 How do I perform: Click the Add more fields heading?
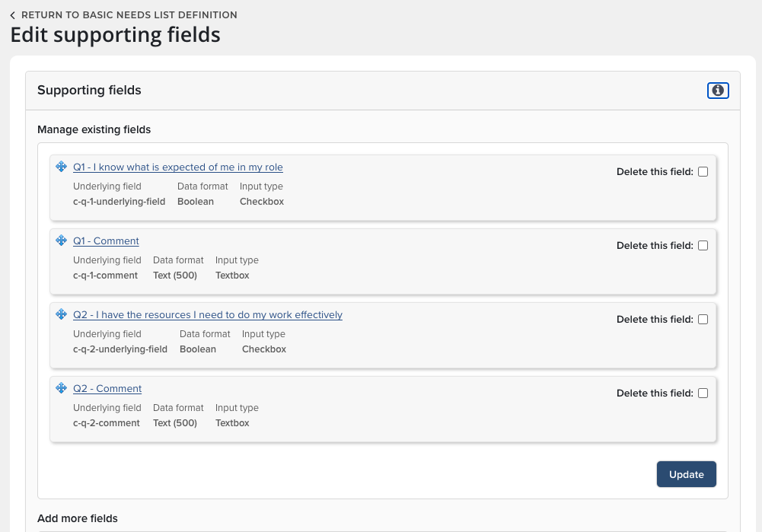78,519
